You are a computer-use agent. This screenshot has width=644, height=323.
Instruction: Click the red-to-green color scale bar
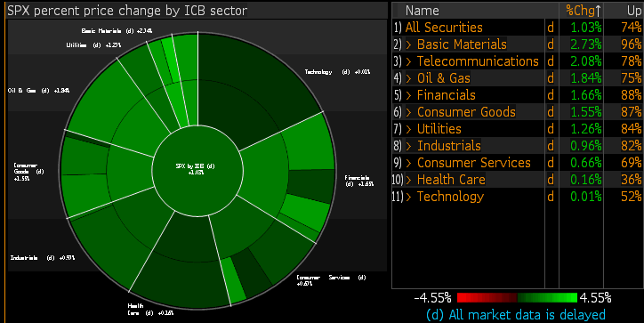coord(517,297)
